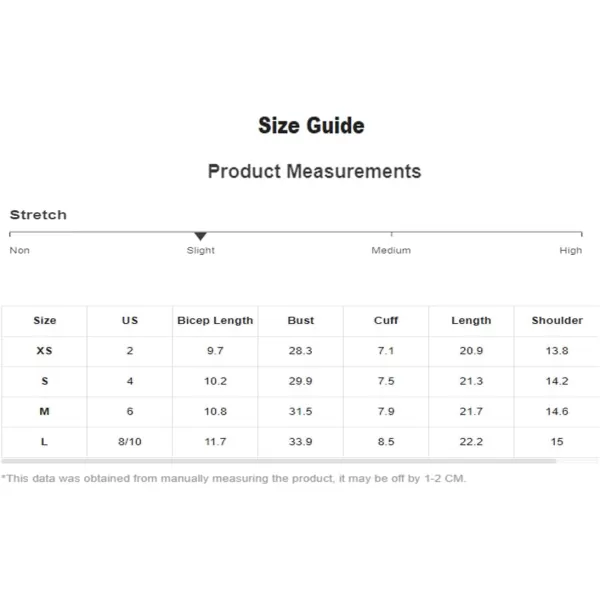
Task: Click the Size Guide heading
Action: pyautogui.click(x=311, y=126)
